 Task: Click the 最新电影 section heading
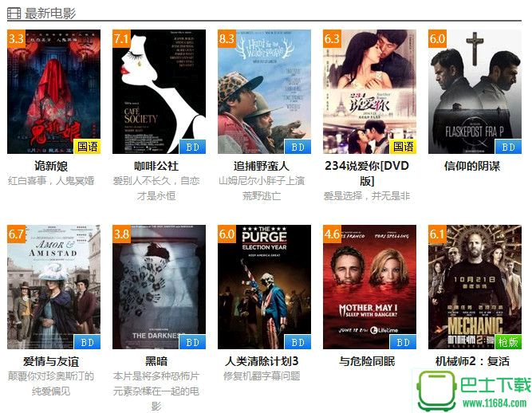coord(50,14)
